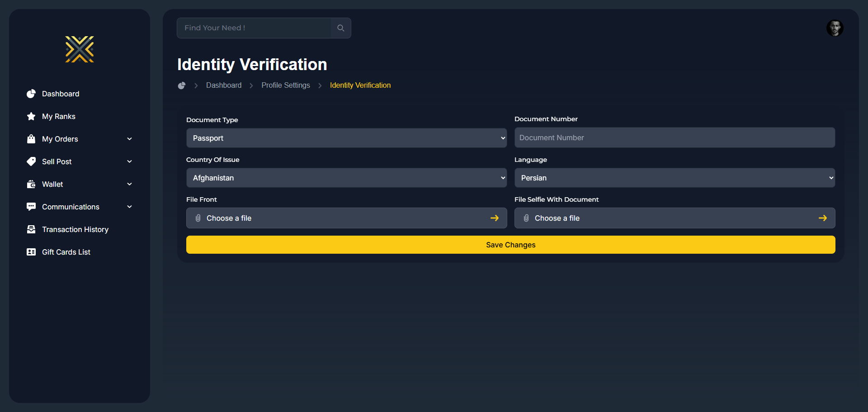Image resolution: width=868 pixels, height=412 pixels.
Task: Click the selfie file upload arrow icon
Action: 823,218
